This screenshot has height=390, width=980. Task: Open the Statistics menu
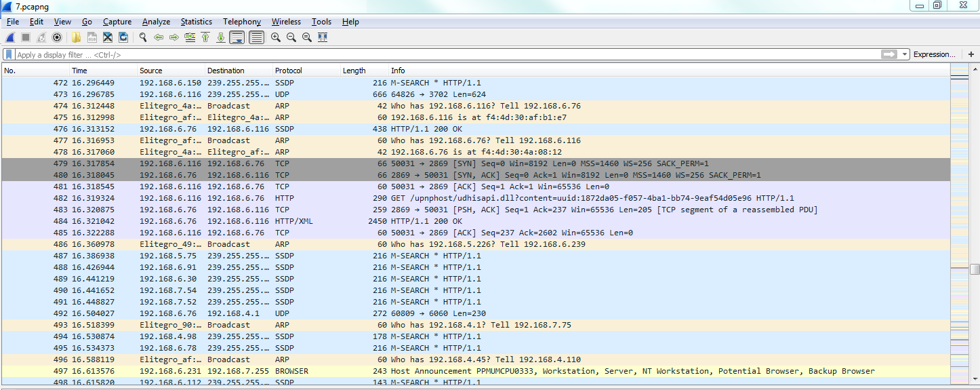(196, 22)
